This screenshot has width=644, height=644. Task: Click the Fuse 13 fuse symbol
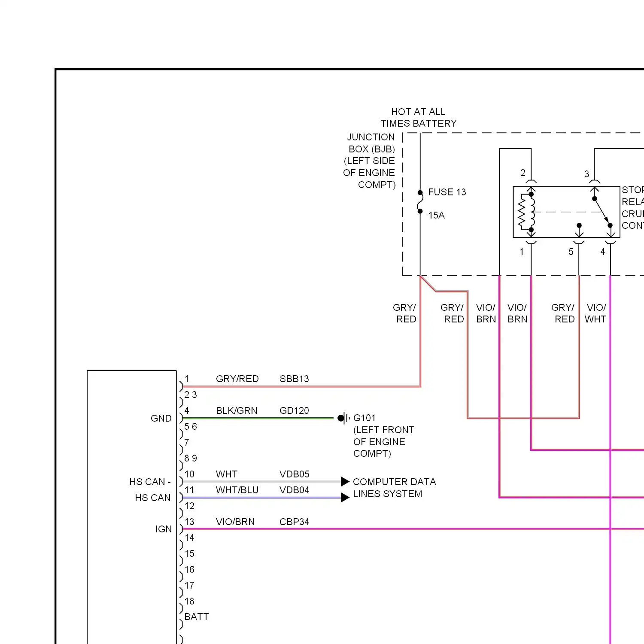[420, 202]
